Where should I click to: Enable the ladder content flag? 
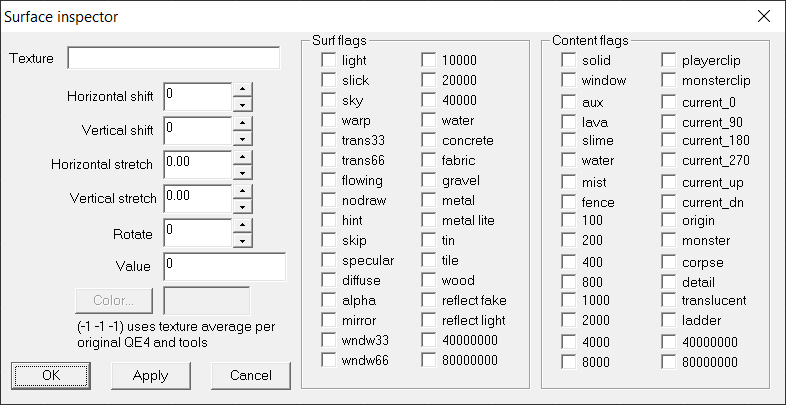668,321
